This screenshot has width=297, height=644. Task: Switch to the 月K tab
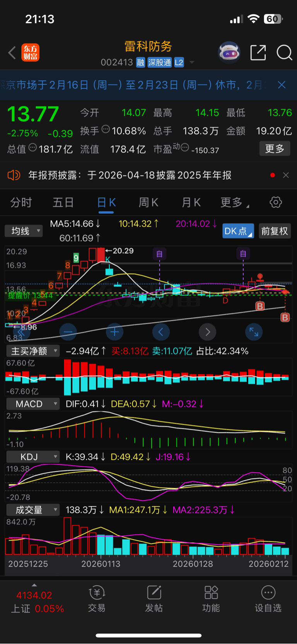(x=191, y=202)
